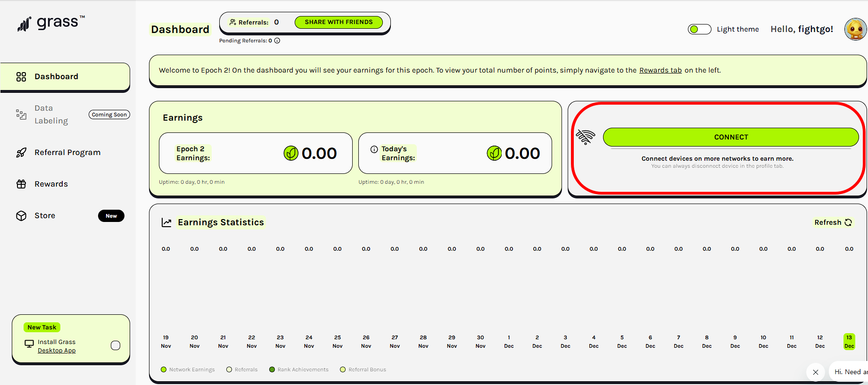This screenshot has height=385, width=868.
Task: Follow the Rewards tab link
Action: click(661, 70)
